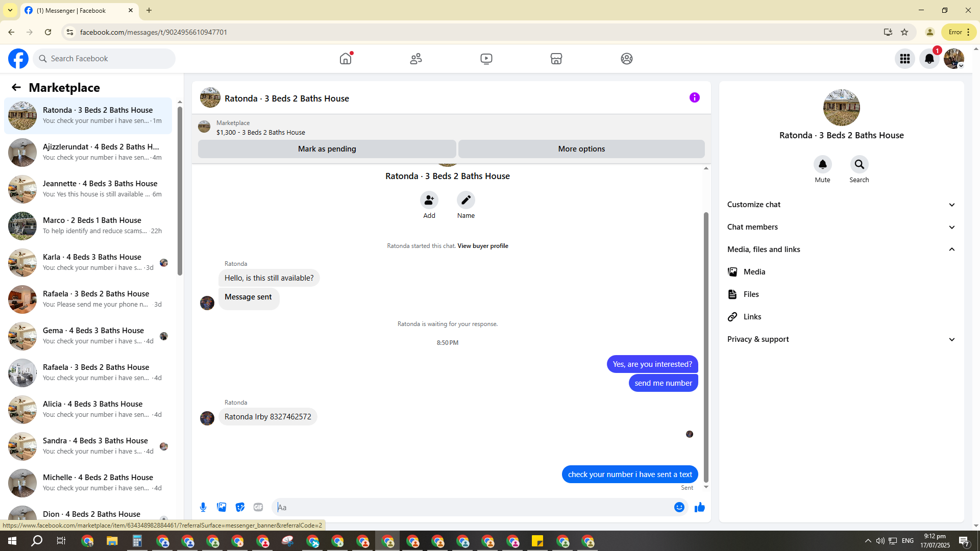Click the large listing thumbnail in info panel
The height and width of the screenshot is (551, 980).
click(842, 108)
